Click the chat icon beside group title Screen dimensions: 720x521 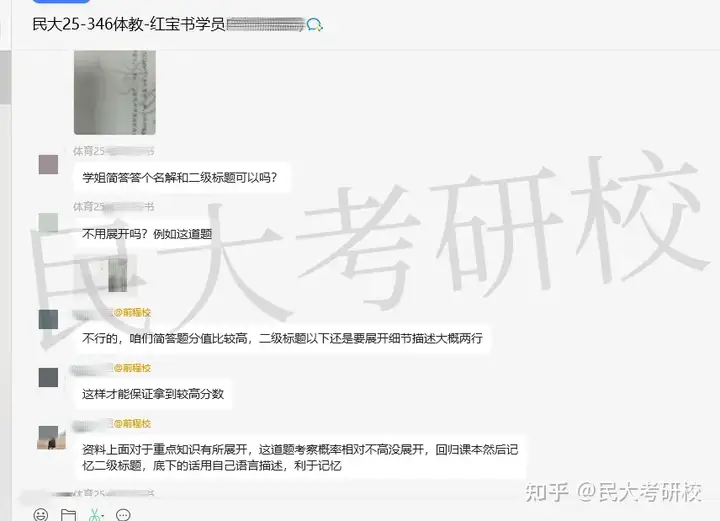click(315, 25)
